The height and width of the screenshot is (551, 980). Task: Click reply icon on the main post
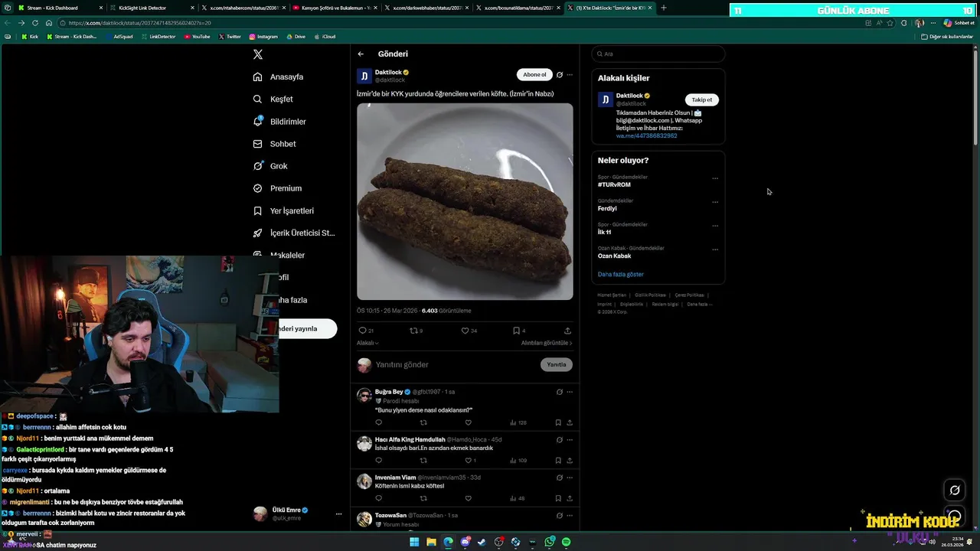point(363,331)
